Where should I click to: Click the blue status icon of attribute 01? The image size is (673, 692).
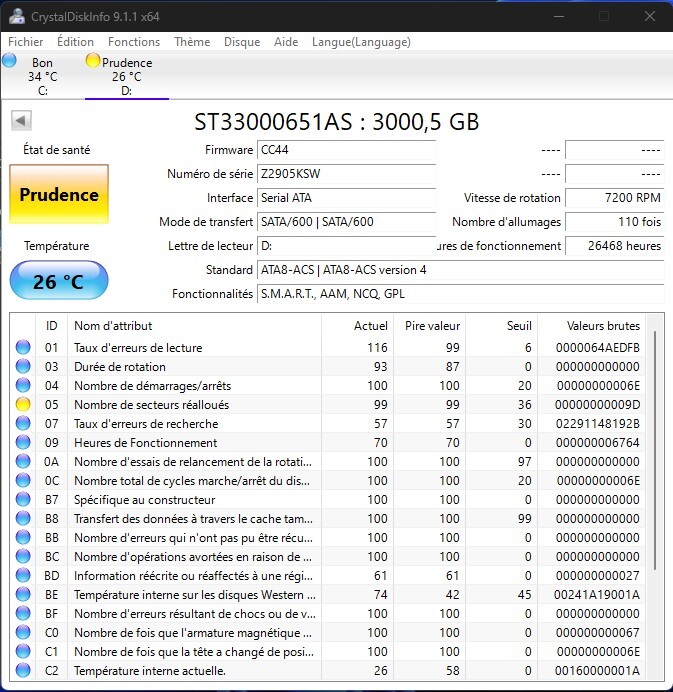tap(23, 348)
